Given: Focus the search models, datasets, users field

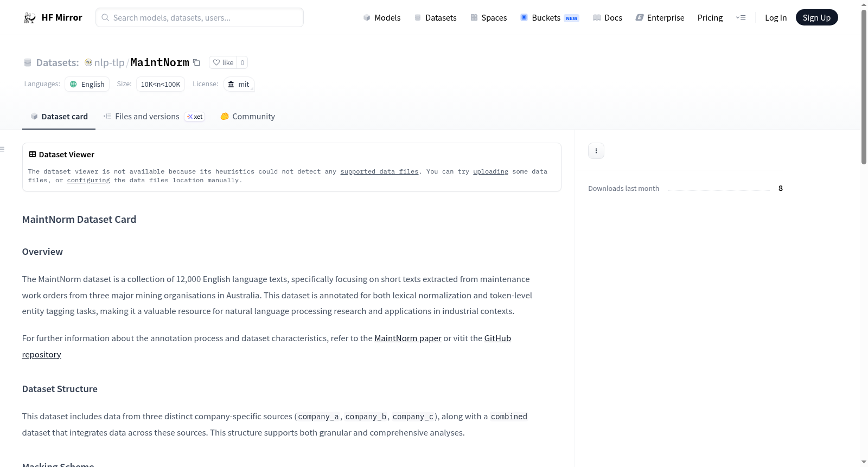Looking at the screenshot, I should point(200,17).
